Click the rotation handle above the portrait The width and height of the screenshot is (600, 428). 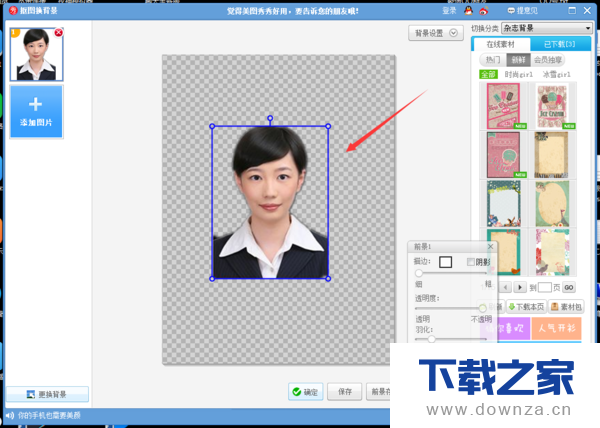(x=270, y=118)
